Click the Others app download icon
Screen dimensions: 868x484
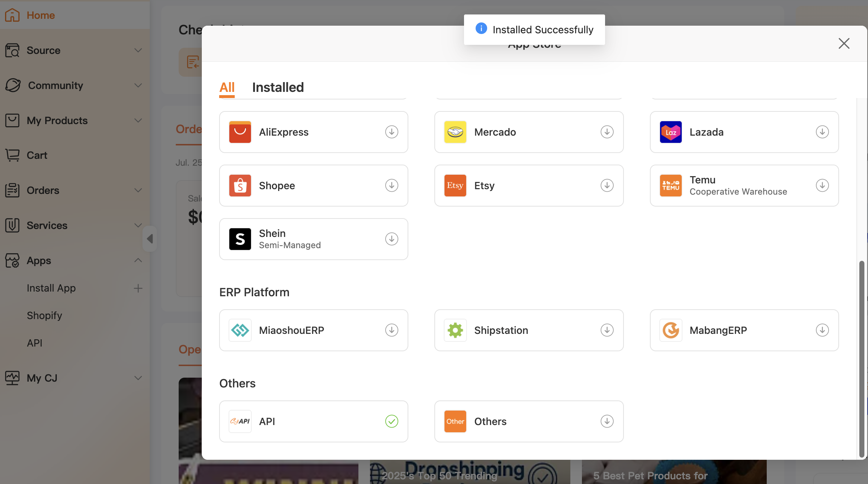point(607,421)
